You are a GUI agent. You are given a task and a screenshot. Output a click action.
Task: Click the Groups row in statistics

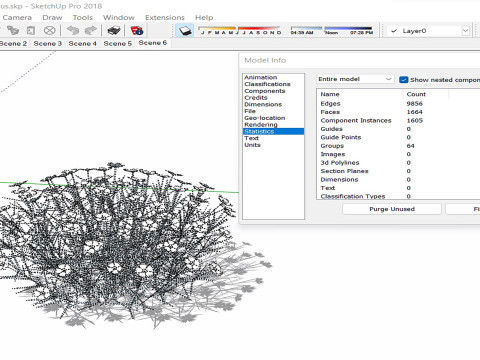coord(397,146)
